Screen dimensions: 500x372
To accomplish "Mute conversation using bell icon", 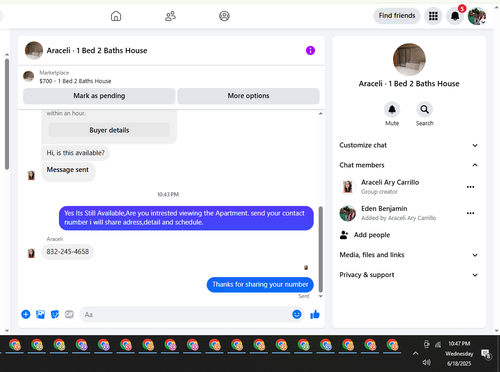I will (x=392, y=109).
